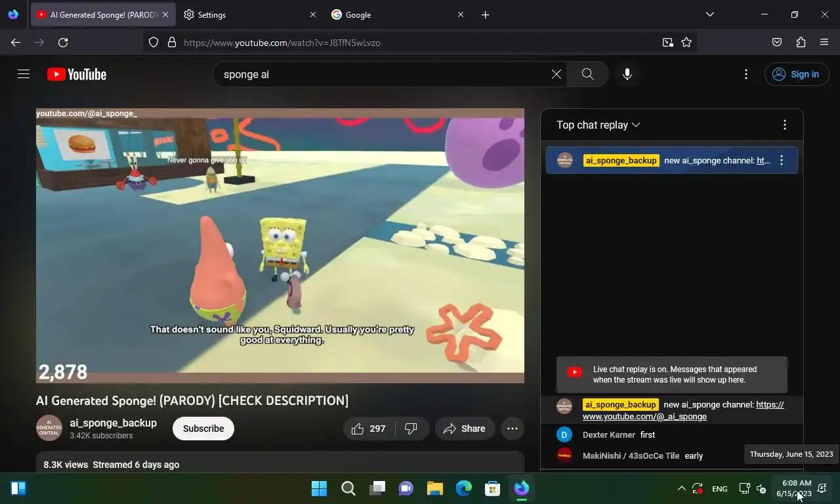The width and height of the screenshot is (840, 504).
Task: Reload the current page
Action: (63, 43)
